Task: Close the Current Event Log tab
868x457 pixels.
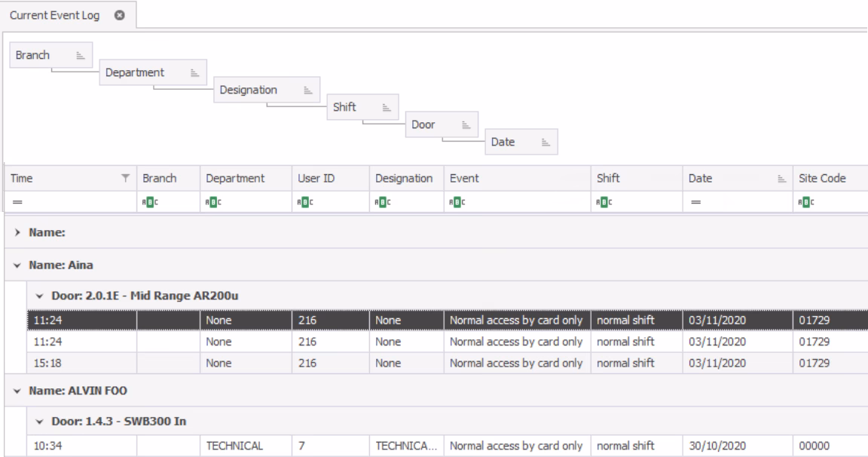Action: coord(120,16)
